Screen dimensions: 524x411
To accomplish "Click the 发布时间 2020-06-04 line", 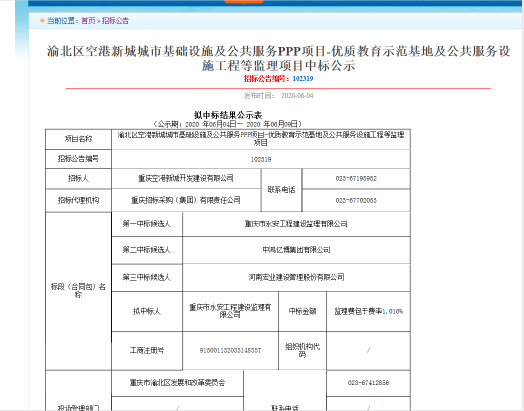I will [278, 96].
